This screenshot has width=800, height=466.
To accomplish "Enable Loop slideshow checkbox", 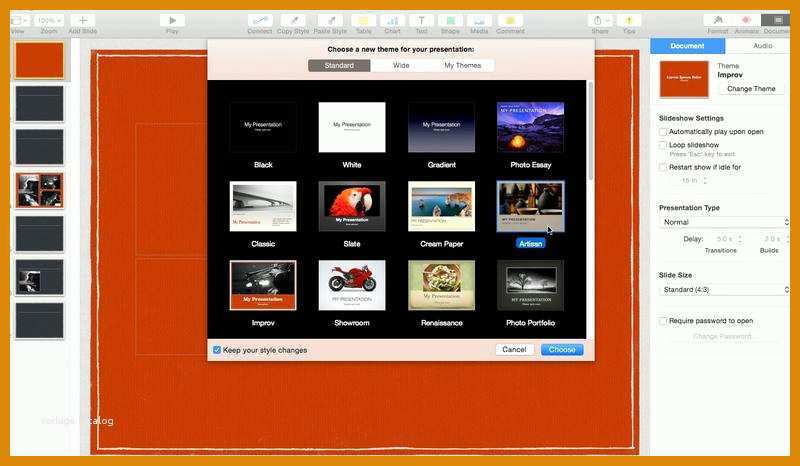I will coord(663,145).
